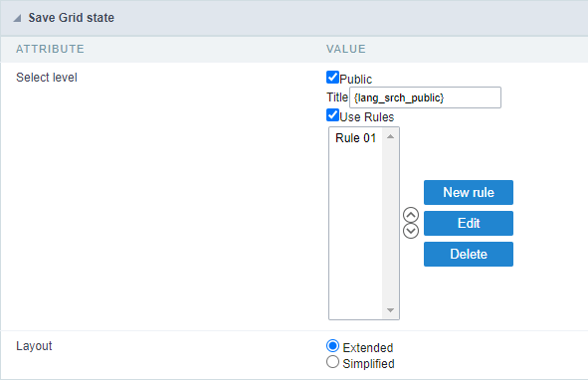The width and height of the screenshot is (588, 380).
Task: Choose the Simplified layout radio button
Action: click(x=332, y=362)
